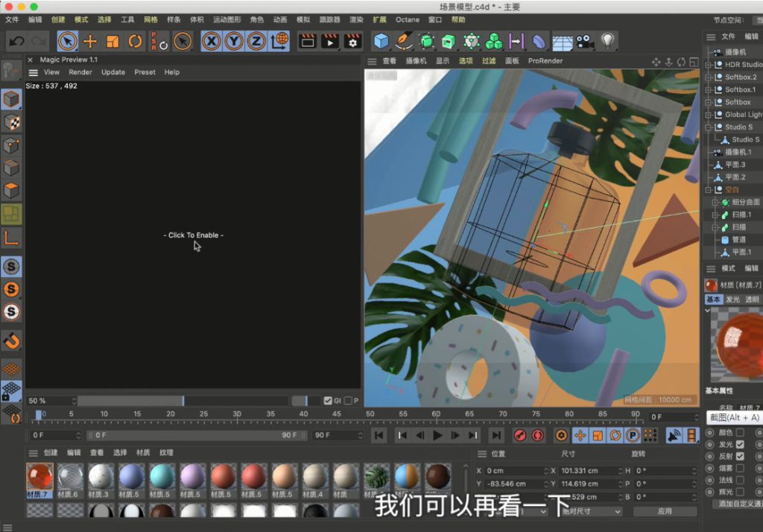Open the Render menu in Magic Preview

coord(80,72)
